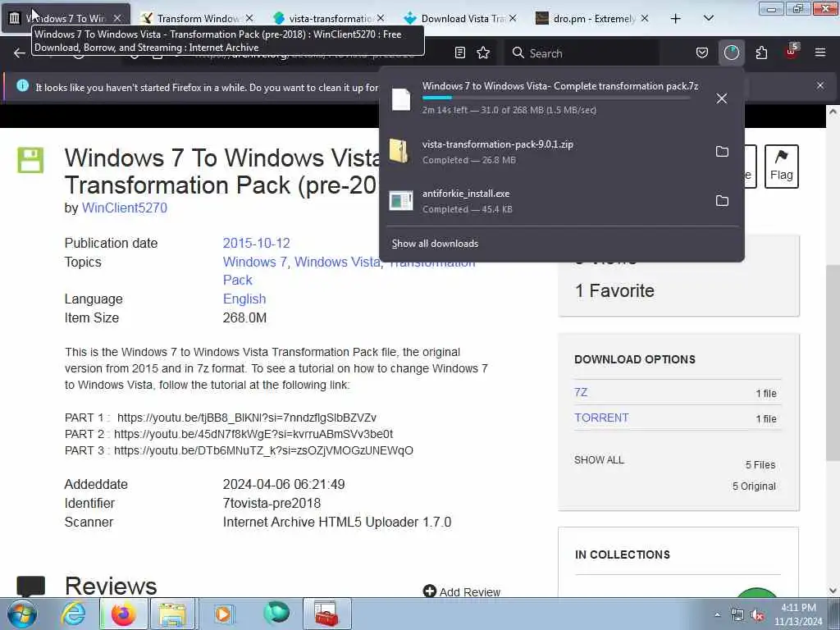This screenshot has width=840, height=630.
Task: Click the muted volume tray icon
Action: (x=757, y=615)
